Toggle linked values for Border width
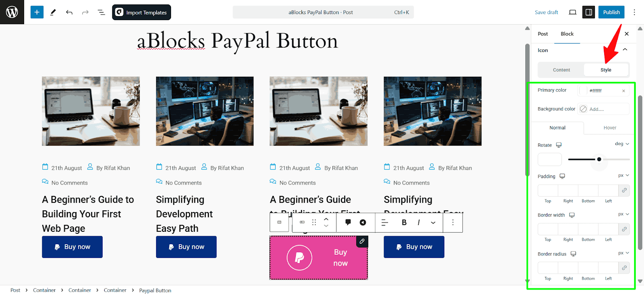 pyautogui.click(x=624, y=229)
